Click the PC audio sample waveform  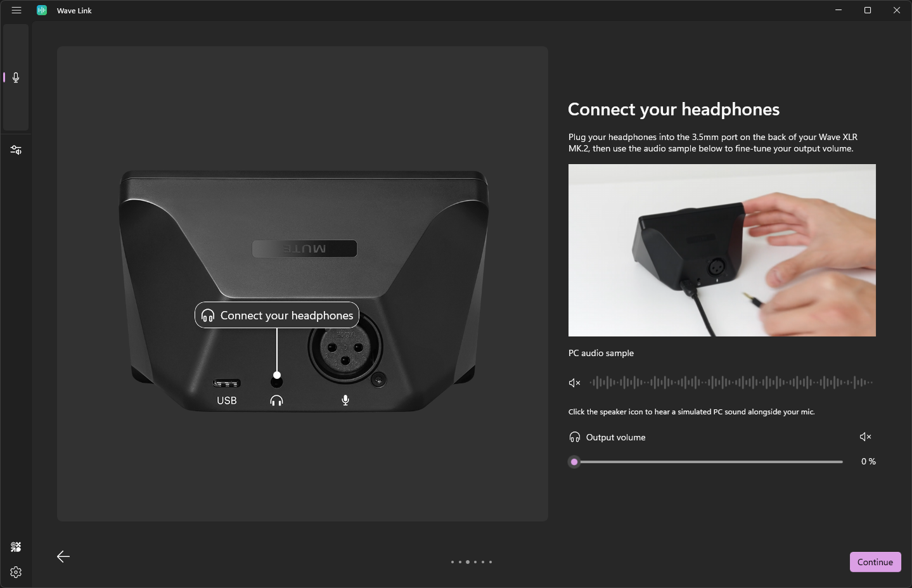731,383
